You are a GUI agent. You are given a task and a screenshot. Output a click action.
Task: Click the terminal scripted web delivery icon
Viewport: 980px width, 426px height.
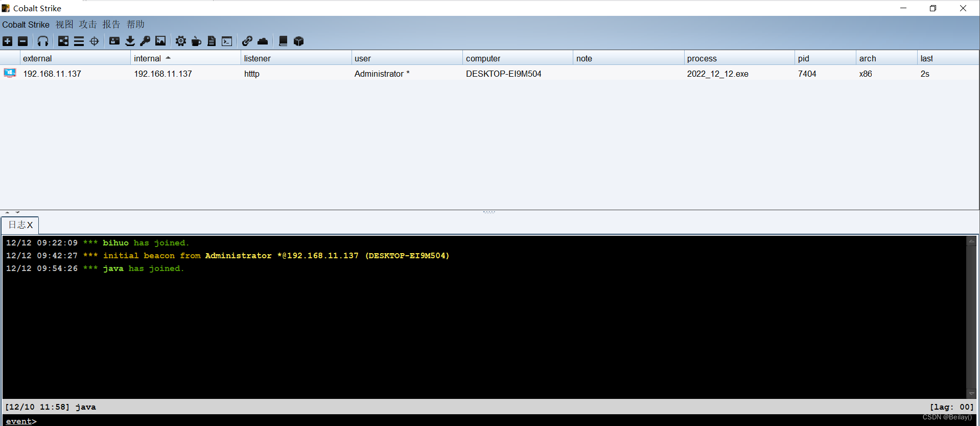[x=227, y=41]
